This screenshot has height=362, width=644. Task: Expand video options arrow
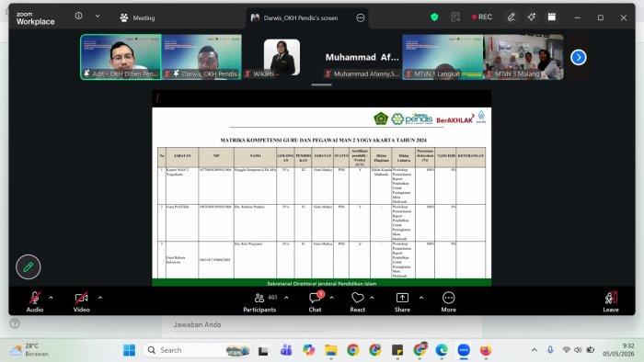point(100,298)
